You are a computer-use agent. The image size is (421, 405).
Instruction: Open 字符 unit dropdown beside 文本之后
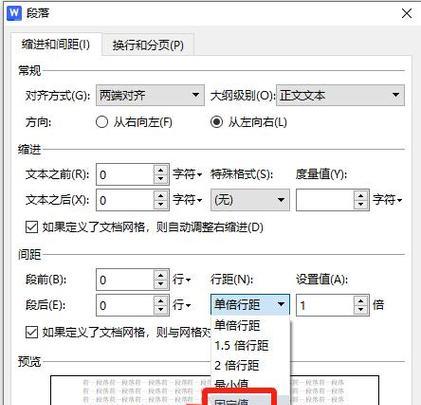[187, 200]
